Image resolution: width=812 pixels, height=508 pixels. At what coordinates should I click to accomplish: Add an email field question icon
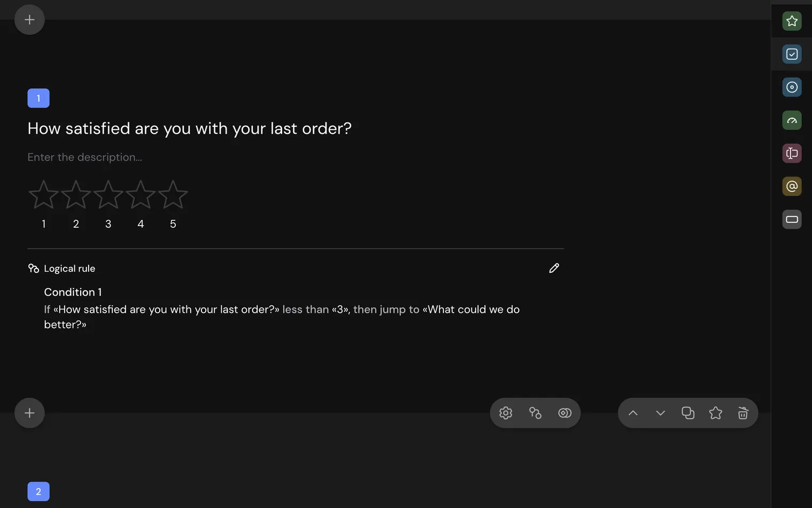click(x=792, y=186)
